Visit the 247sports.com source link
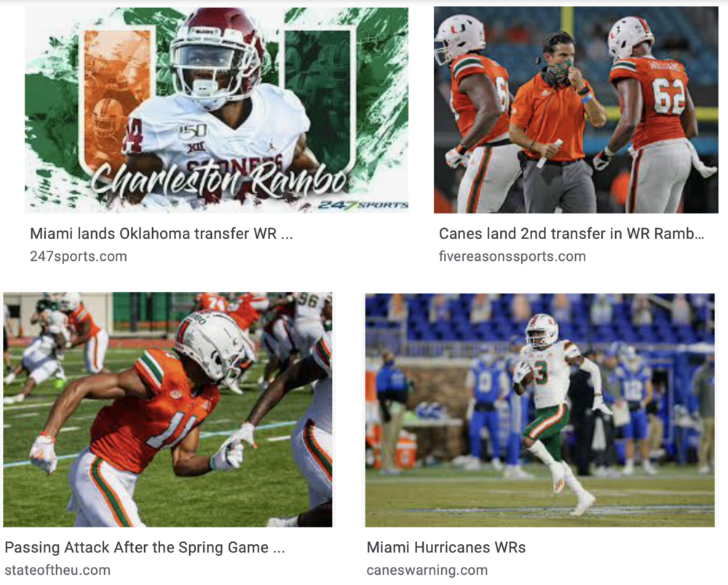 [79, 256]
